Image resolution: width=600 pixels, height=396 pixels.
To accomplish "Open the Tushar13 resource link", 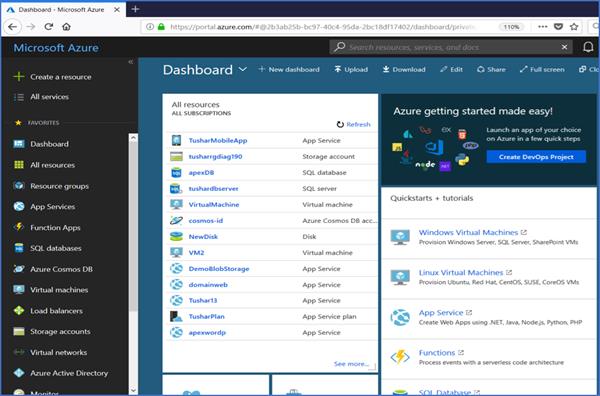I will point(203,300).
